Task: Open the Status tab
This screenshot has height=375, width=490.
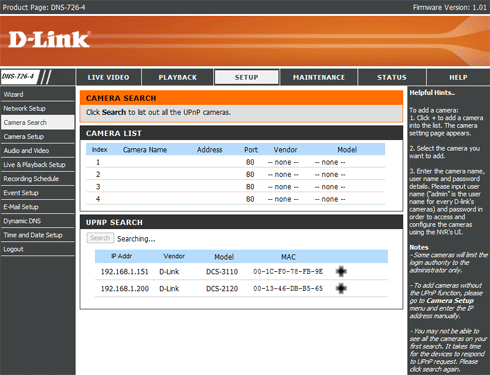Action: [x=392, y=77]
